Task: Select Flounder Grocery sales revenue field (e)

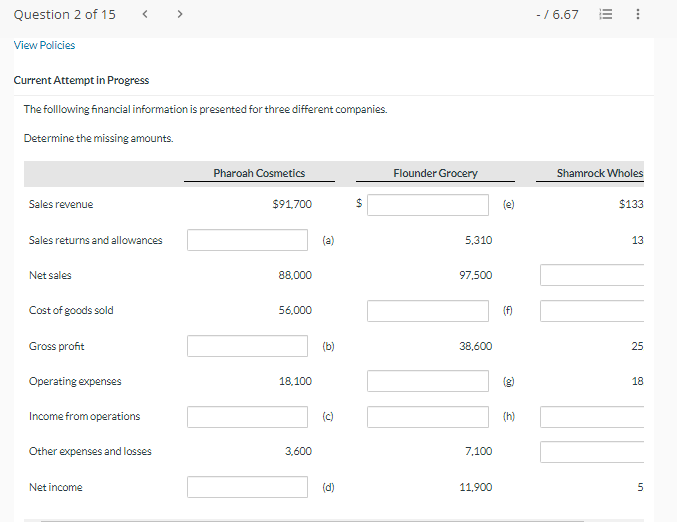Action: [x=427, y=204]
